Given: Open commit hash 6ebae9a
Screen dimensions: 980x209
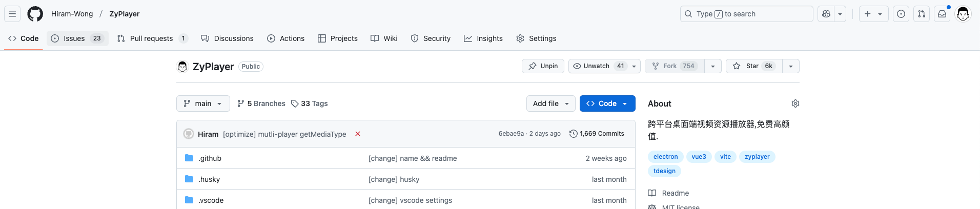Looking at the screenshot, I should click(511, 134).
